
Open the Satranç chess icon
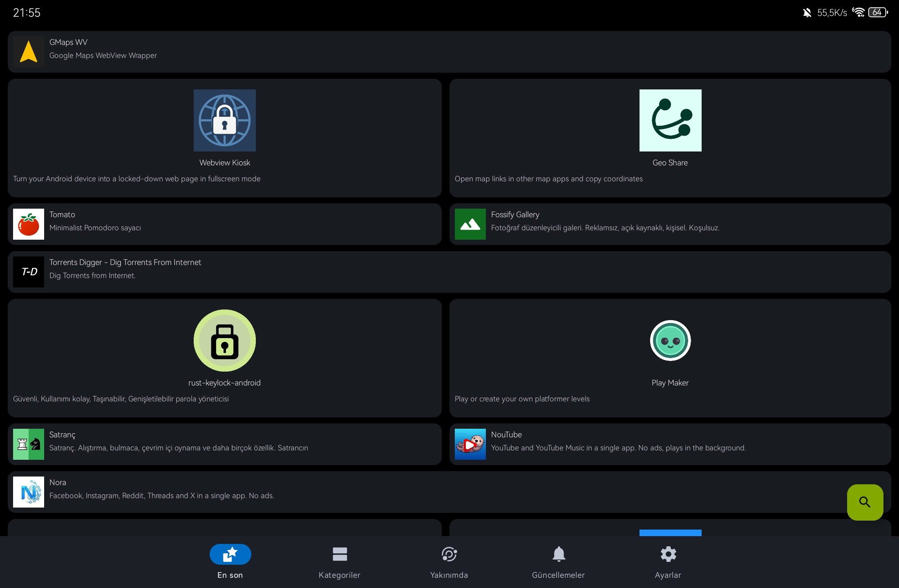(x=29, y=444)
